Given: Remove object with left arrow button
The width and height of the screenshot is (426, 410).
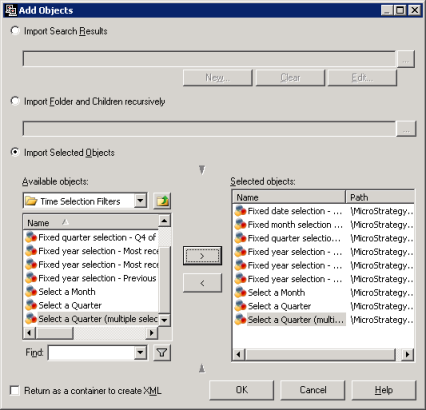Looking at the screenshot, I should point(202,283).
